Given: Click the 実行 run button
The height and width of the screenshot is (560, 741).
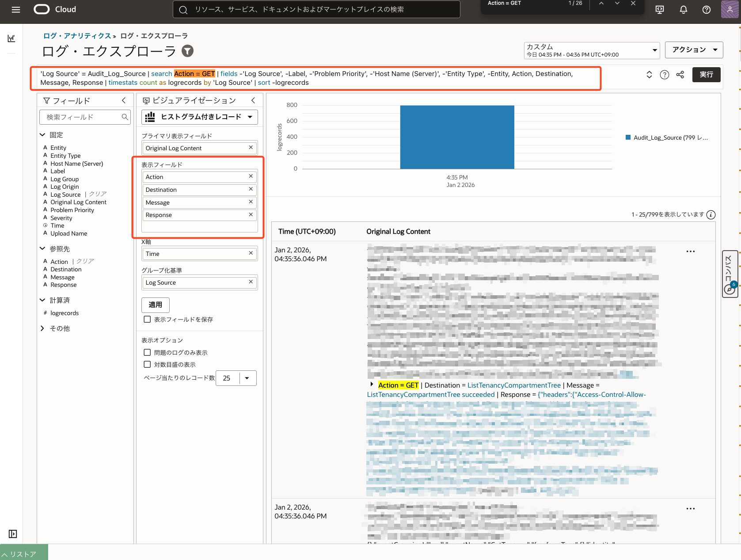Looking at the screenshot, I should click(706, 75).
